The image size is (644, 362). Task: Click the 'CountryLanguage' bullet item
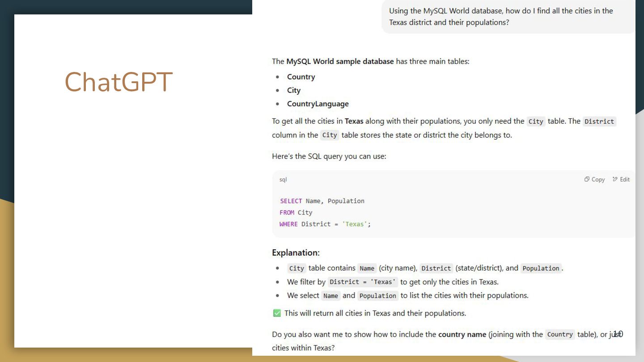[x=318, y=104]
